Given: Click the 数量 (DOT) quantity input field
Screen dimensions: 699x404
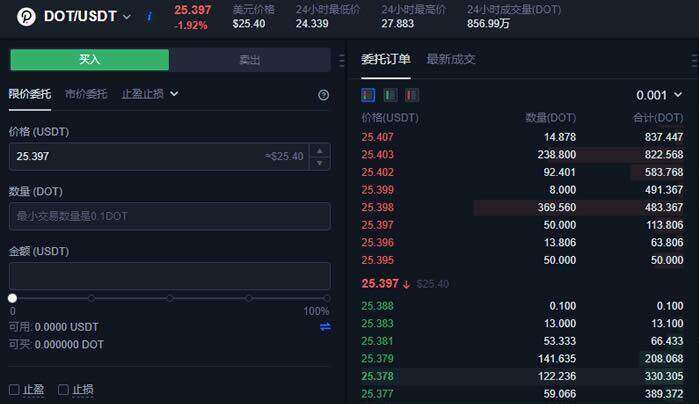Looking at the screenshot, I should (x=169, y=216).
